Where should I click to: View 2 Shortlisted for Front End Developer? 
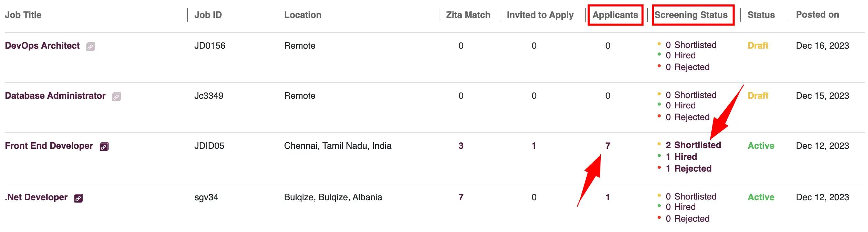pos(693,145)
